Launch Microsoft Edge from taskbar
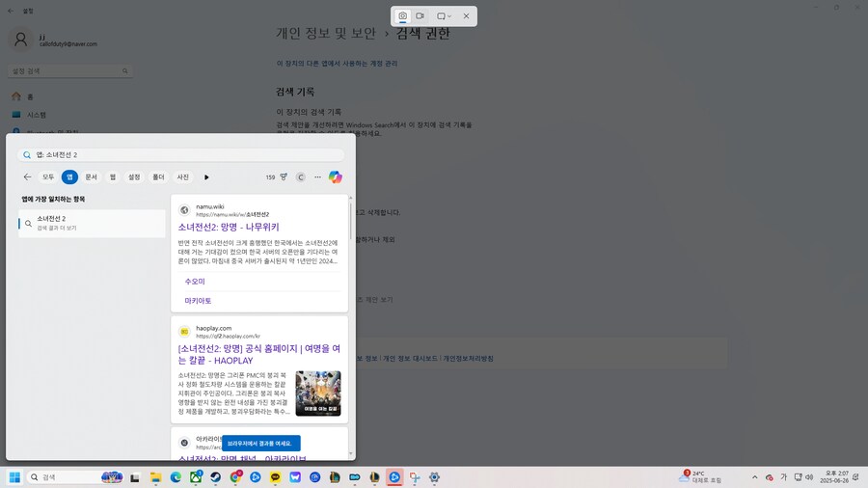Screen dimensions: 868x488 (176, 477)
